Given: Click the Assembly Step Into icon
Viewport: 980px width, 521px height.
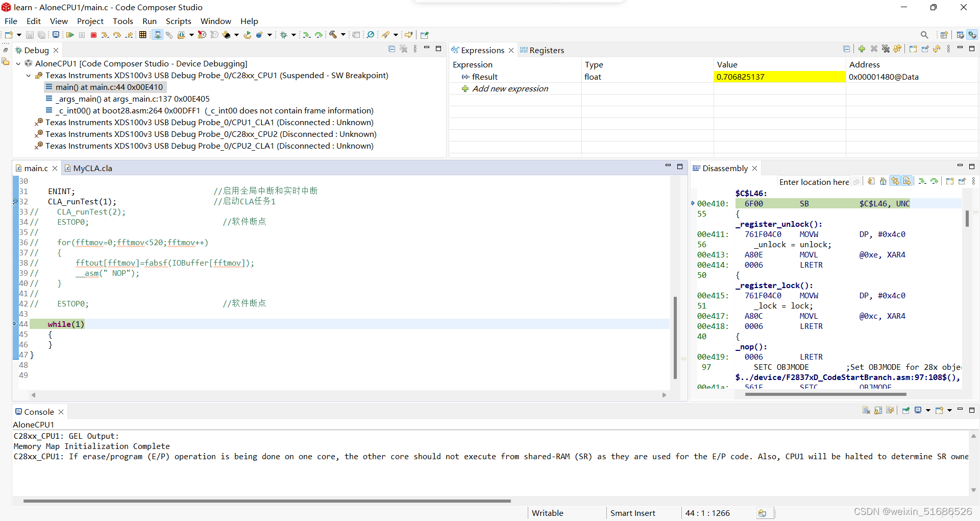Looking at the screenshot, I should pyautogui.click(x=306, y=35).
